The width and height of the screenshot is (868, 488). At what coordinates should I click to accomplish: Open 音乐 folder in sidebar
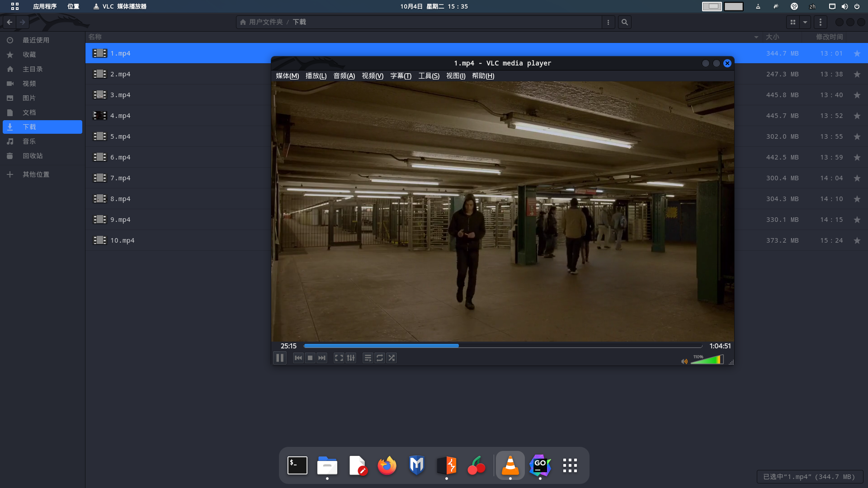[42, 141]
